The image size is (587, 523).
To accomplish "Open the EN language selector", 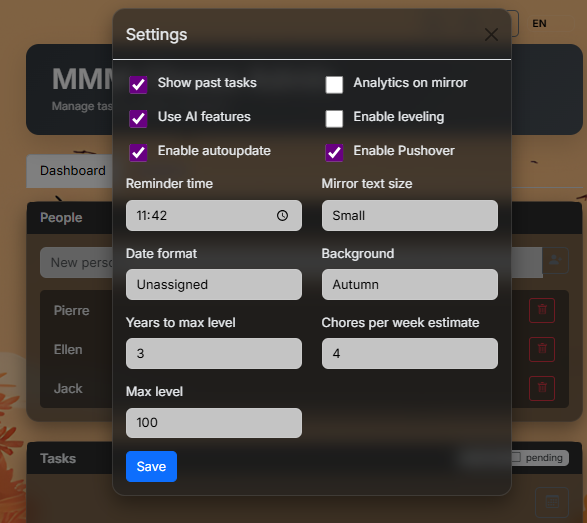I will [539, 24].
